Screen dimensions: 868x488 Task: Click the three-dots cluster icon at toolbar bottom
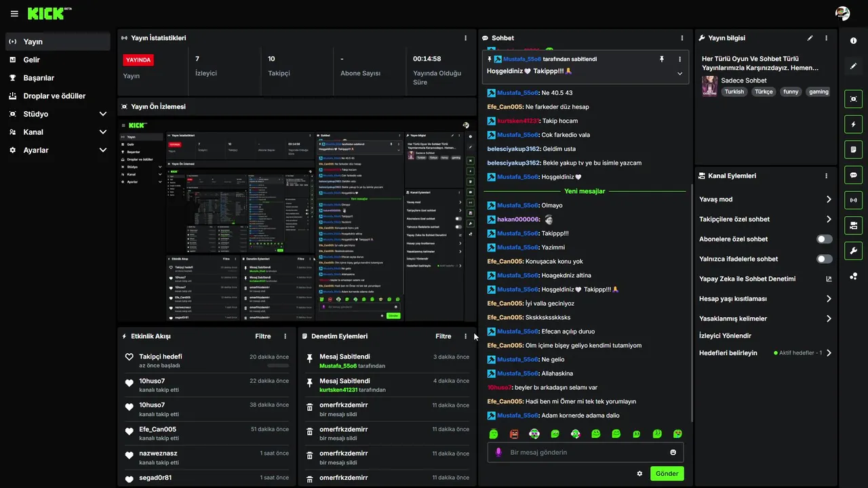(853, 276)
